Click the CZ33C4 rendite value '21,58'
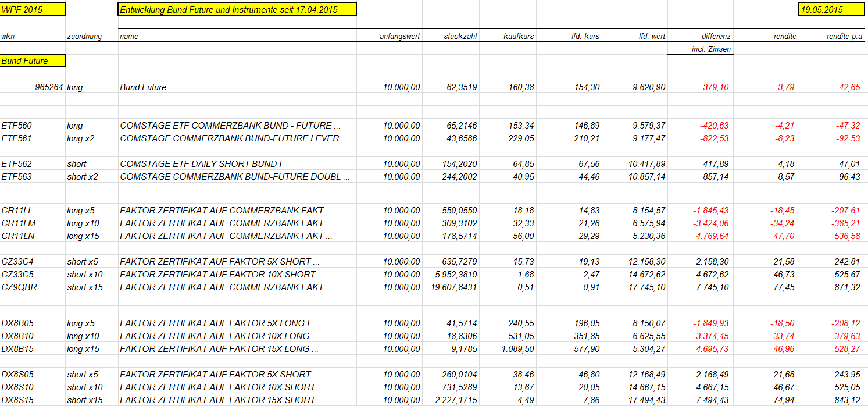Viewport: 868px width, 406px height. pyautogui.click(x=785, y=262)
